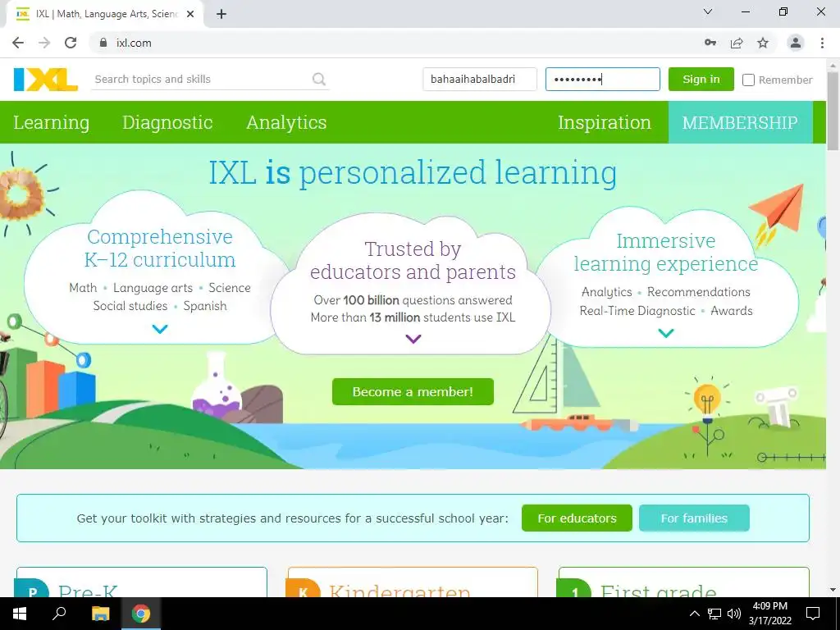Open Windows Start menu
Viewport: 840px width, 630px height.
tap(20, 614)
